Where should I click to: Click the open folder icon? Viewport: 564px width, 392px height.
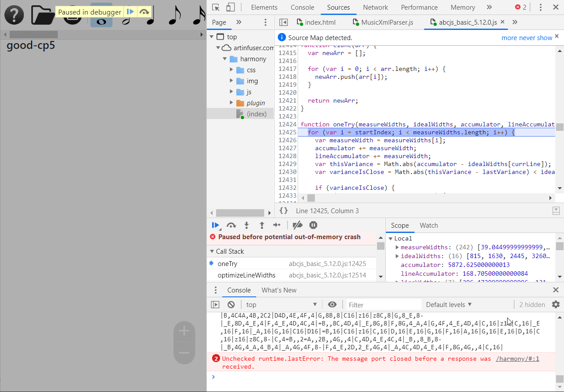click(43, 15)
